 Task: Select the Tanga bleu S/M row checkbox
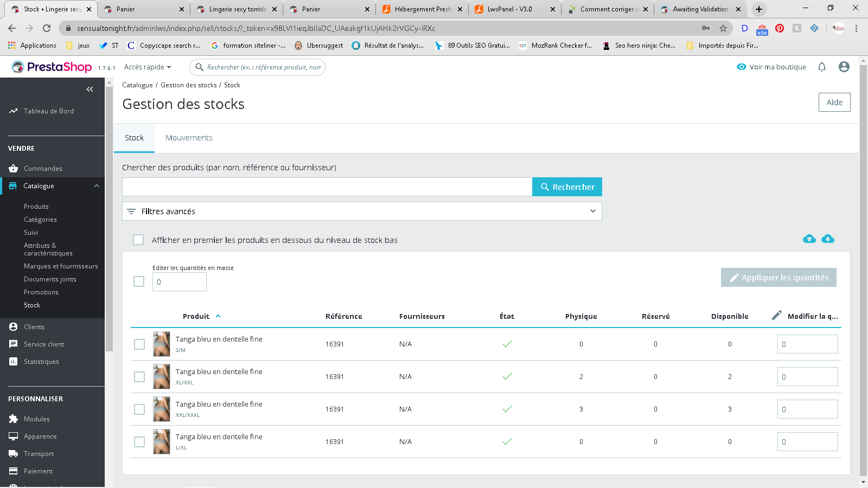139,344
